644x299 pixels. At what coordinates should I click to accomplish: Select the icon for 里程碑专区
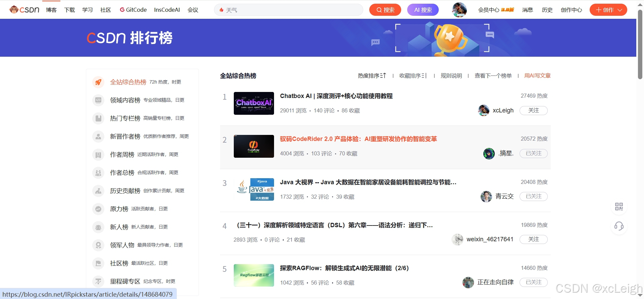98,281
